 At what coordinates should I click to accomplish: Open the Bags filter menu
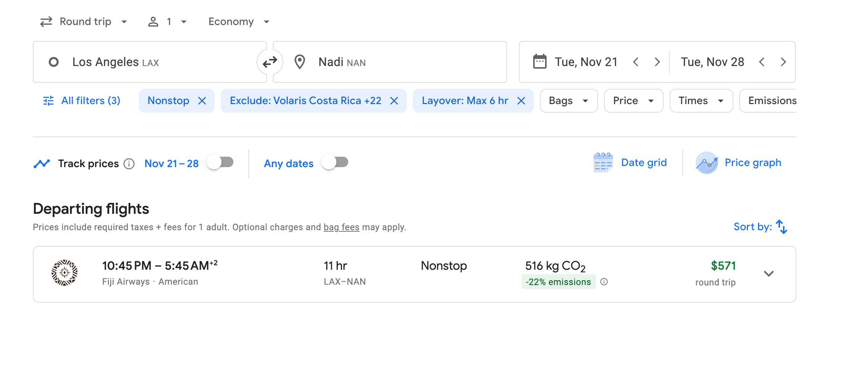(x=569, y=101)
